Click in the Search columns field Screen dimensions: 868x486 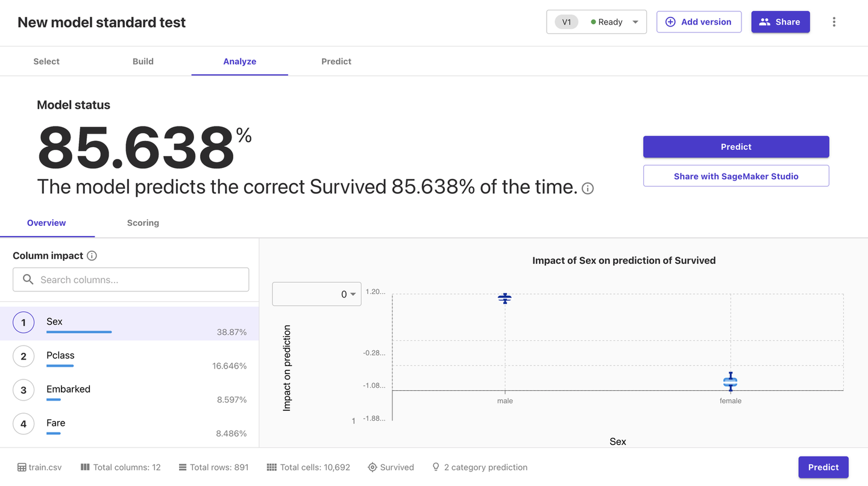click(x=131, y=280)
